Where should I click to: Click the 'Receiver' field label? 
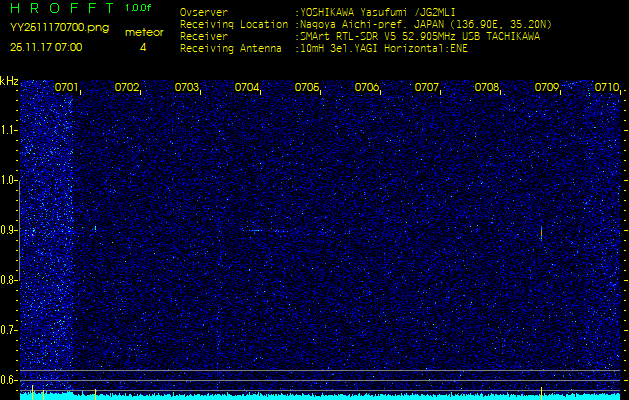204,37
